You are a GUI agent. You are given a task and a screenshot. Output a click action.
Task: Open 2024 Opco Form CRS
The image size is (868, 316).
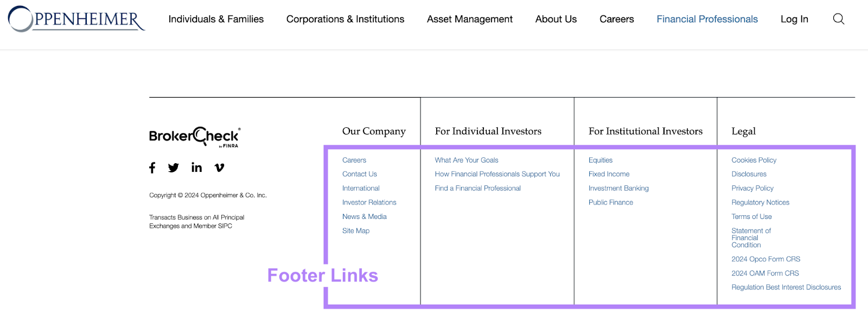click(x=765, y=259)
